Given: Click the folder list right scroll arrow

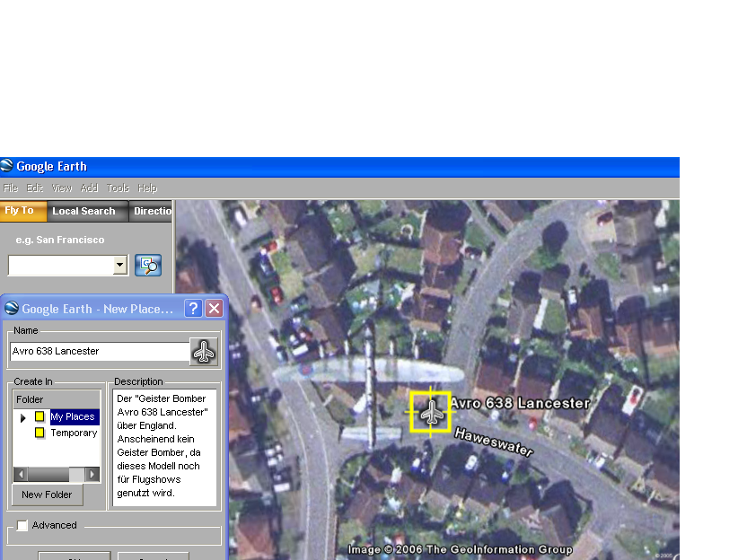Looking at the screenshot, I should (x=92, y=474).
